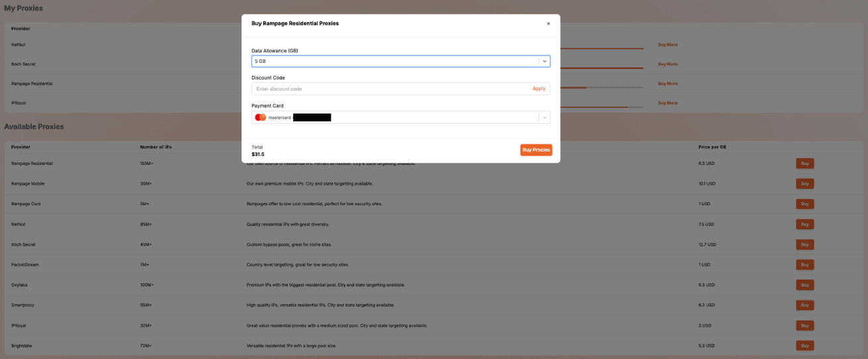Click the Enter discount code field
Screen dimensions: 868x359
pyautogui.click(x=392, y=89)
